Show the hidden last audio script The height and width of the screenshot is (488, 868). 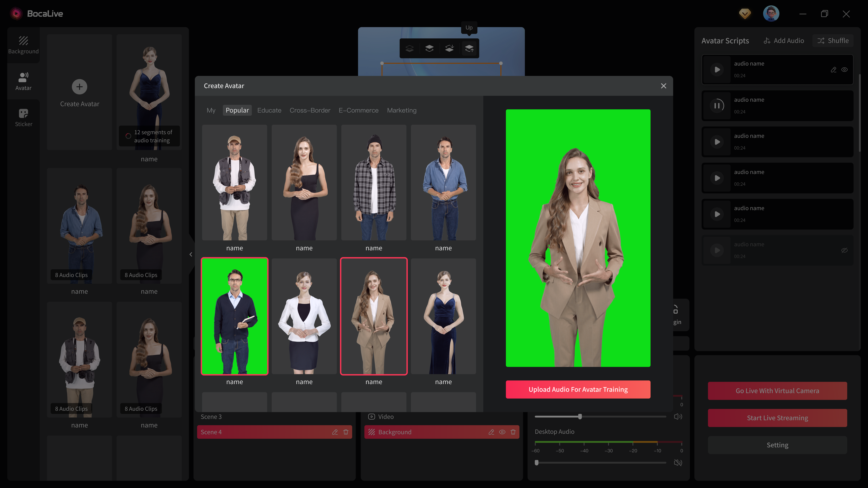[844, 250]
